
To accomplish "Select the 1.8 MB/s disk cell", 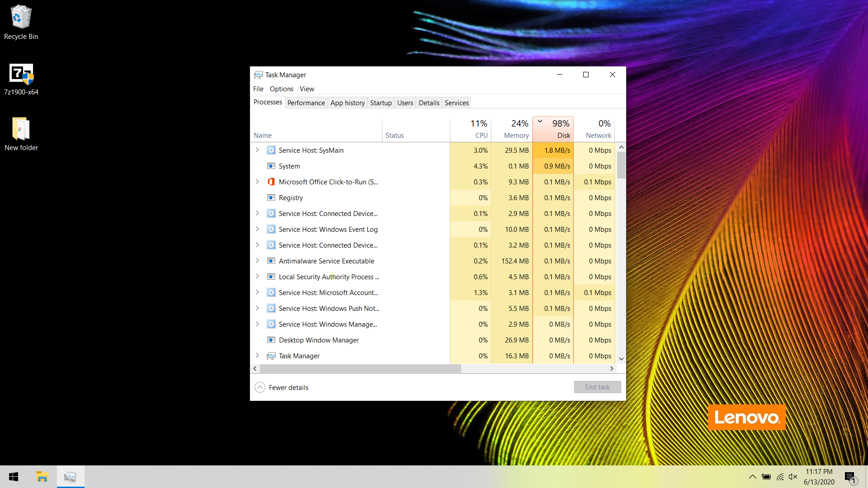I will coord(553,150).
